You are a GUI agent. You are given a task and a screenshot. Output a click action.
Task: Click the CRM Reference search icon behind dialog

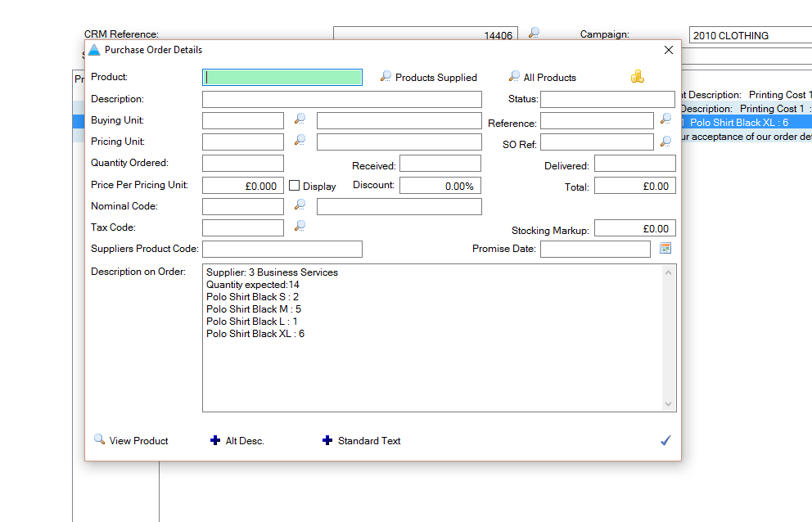pyautogui.click(x=534, y=34)
